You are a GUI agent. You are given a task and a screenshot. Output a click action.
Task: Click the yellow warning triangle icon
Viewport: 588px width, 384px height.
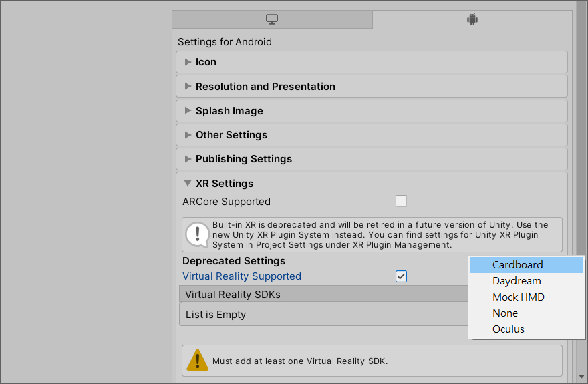click(x=197, y=361)
